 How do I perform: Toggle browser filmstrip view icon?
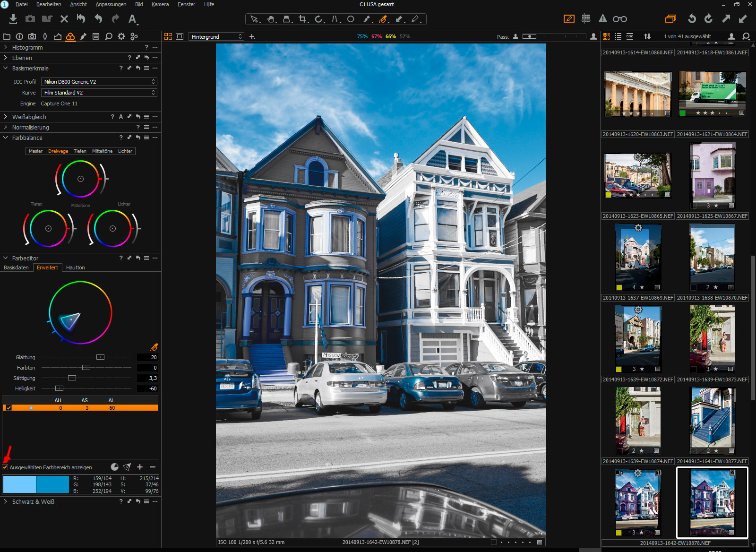coord(630,36)
